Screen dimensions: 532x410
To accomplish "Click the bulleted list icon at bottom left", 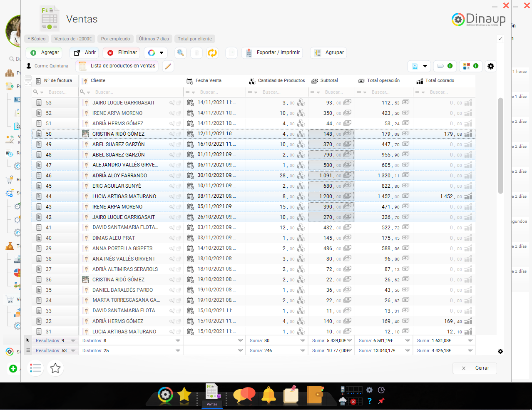I will [36, 368].
